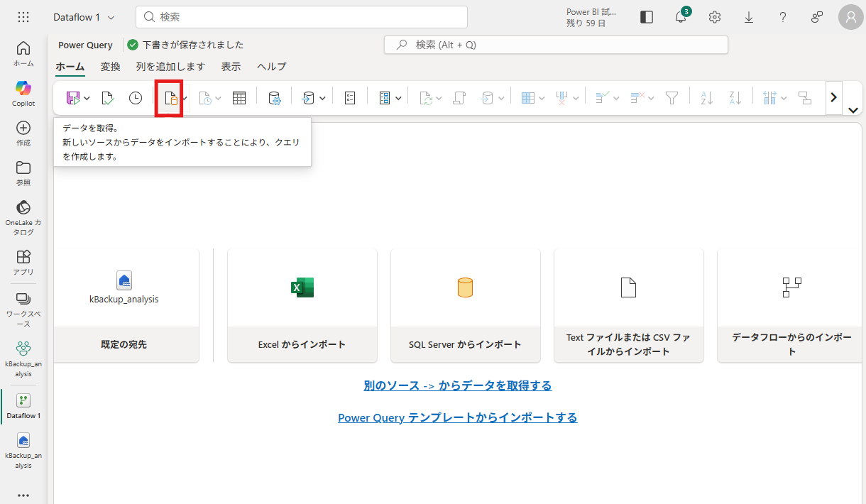This screenshot has width=866, height=504.
Task: Click the document checkmark validation icon
Action: 107,98
